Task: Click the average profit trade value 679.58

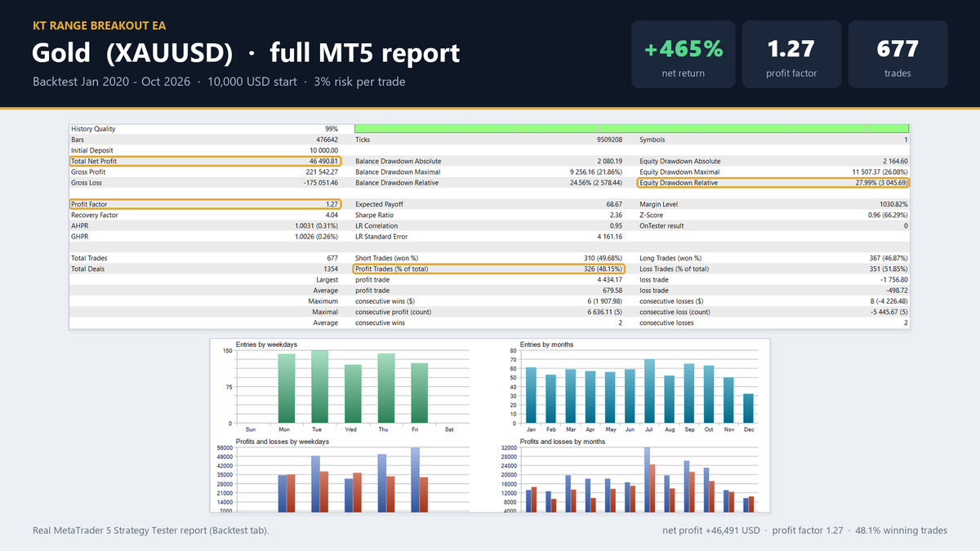Action: (612, 290)
